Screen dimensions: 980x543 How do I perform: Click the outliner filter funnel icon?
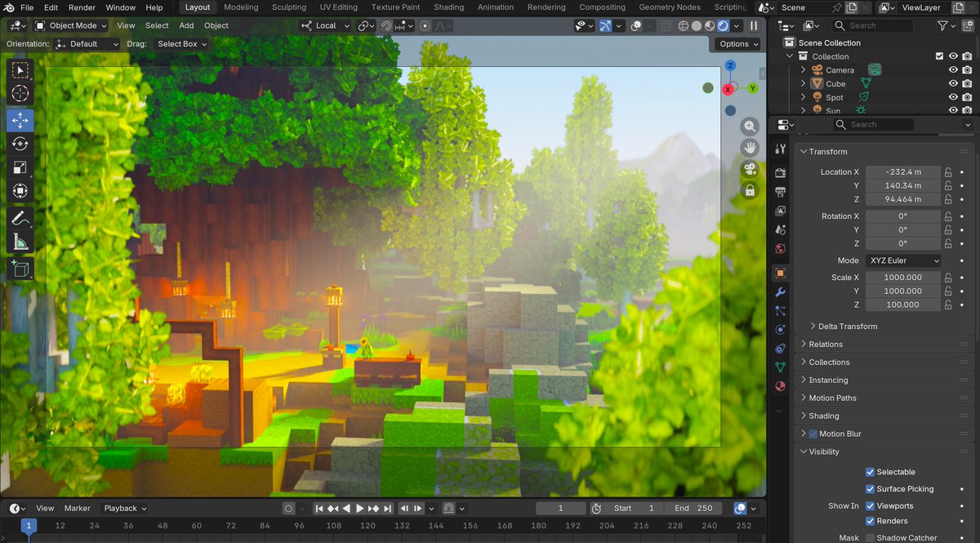click(942, 26)
